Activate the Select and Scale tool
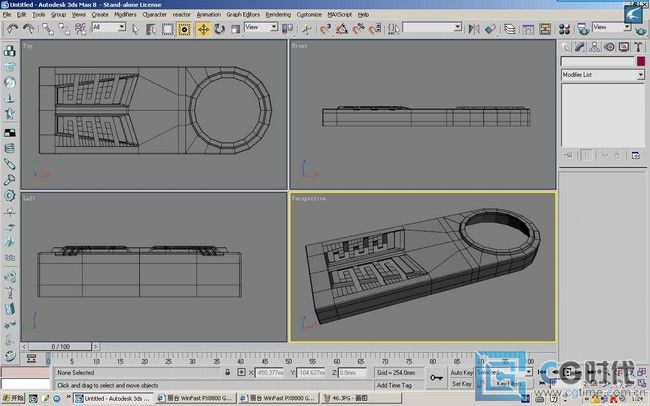 235,29
